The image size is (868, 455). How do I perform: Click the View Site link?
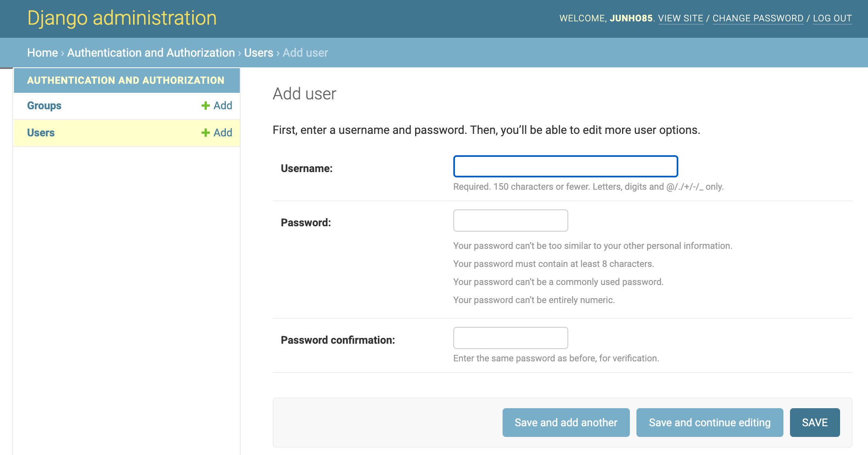coord(680,18)
